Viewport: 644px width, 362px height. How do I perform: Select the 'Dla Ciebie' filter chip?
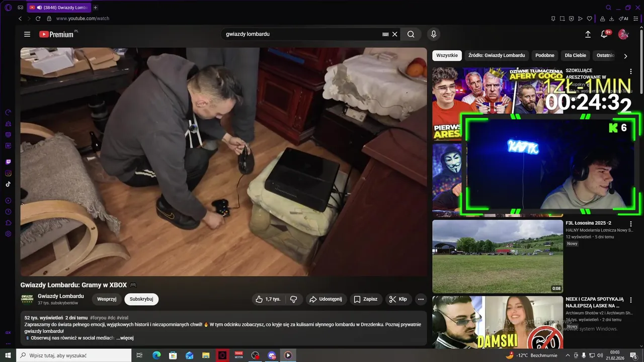(x=576, y=55)
